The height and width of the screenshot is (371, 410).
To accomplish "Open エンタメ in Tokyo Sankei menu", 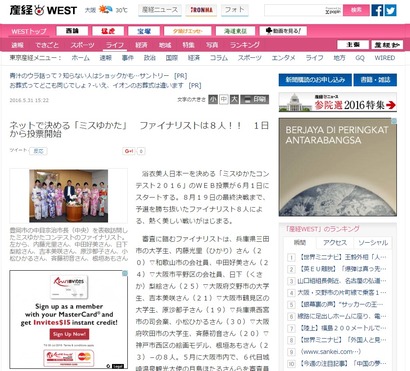I will pos(283,58).
